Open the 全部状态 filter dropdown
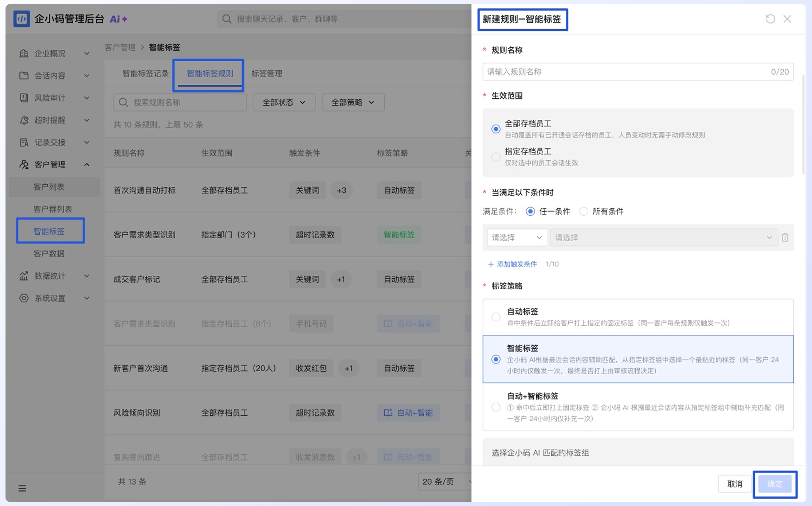Viewport: 812px width, 506px height. [x=284, y=102]
